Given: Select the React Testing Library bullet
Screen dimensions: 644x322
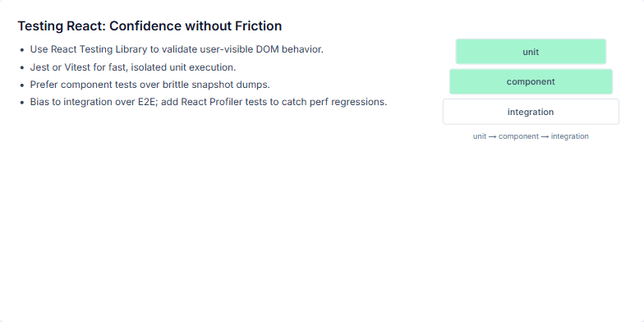Looking at the screenshot, I should tap(177, 49).
